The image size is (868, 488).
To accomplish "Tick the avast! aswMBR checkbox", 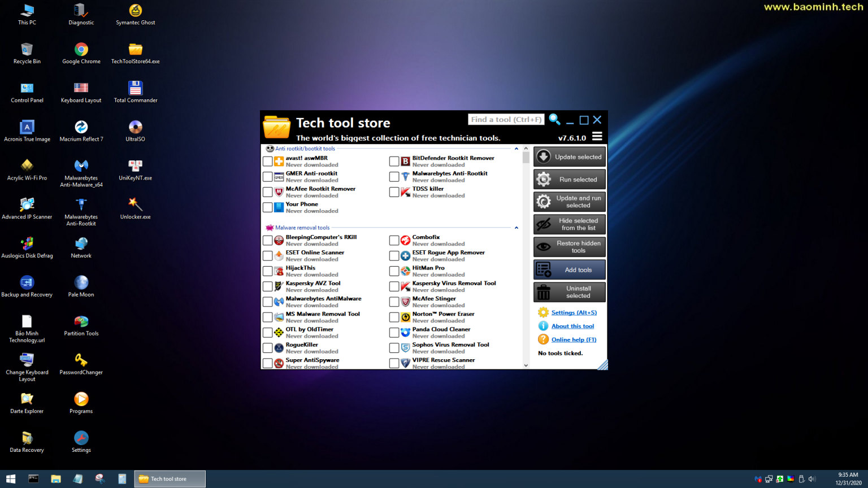I will [x=268, y=162].
